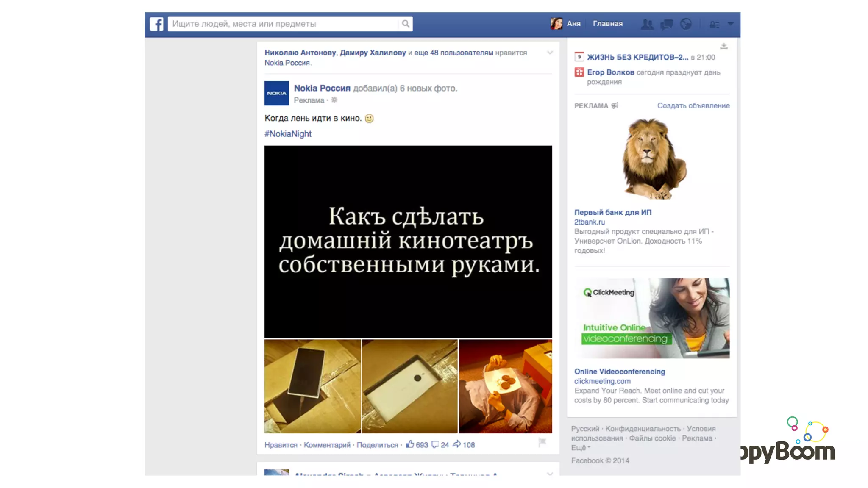The image size is (868, 488).
Task: Expand the Nokia post options chevron
Action: [550, 53]
